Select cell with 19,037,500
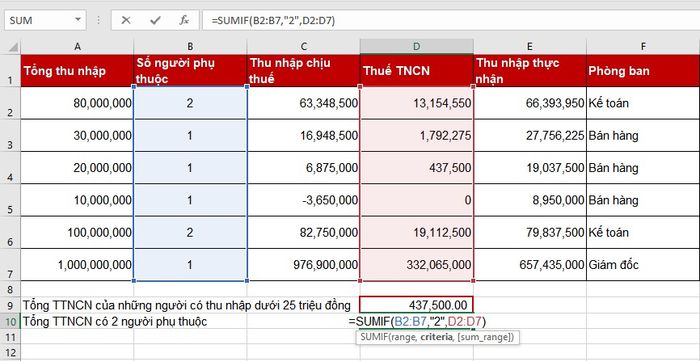This screenshot has width=700, height=361. tap(530, 168)
